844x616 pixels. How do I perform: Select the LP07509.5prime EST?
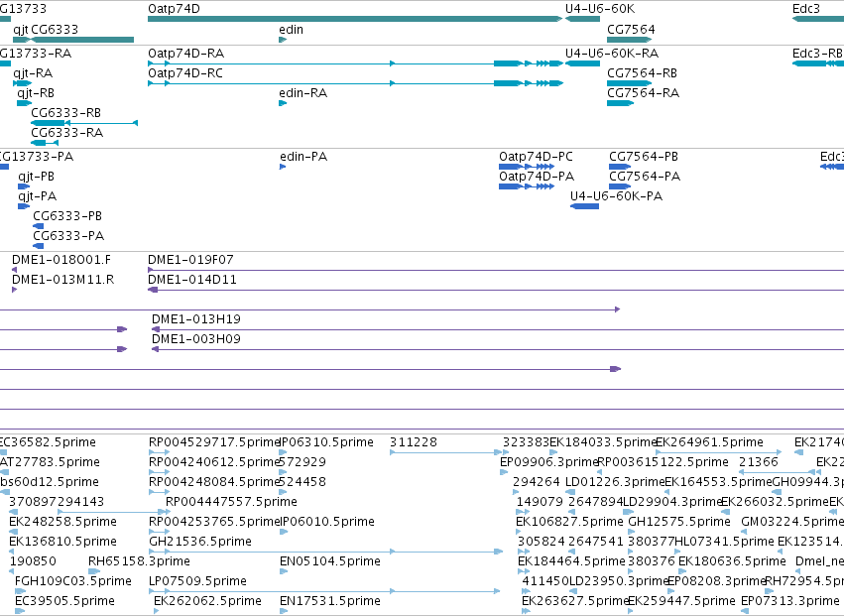(324, 591)
